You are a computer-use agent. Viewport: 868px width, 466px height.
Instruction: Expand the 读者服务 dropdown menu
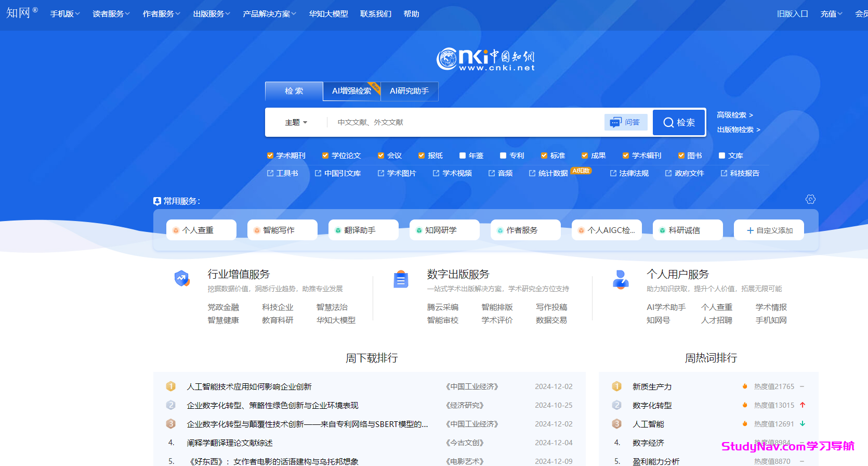pyautogui.click(x=111, y=14)
